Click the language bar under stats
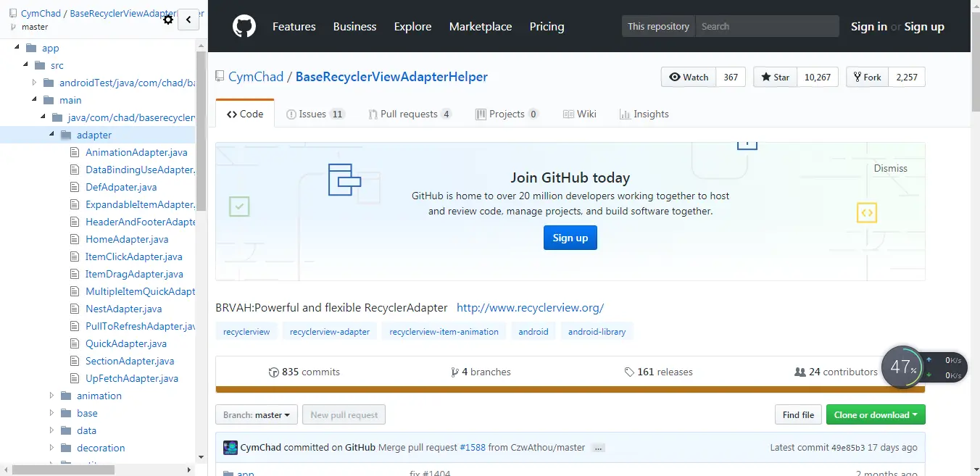Viewport: 980px width, 476px height. [x=570, y=389]
